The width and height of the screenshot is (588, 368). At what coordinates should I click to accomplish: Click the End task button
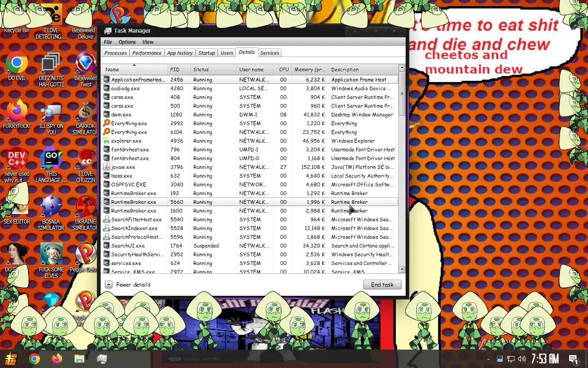coord(382,285)
